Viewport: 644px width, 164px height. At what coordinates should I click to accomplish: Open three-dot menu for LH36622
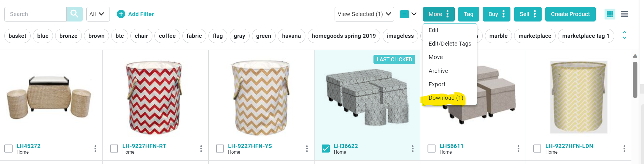click(412, 149)
